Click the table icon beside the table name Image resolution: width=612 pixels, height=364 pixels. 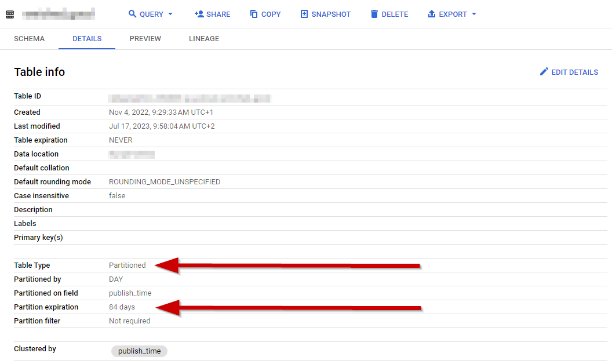(9, 14)
